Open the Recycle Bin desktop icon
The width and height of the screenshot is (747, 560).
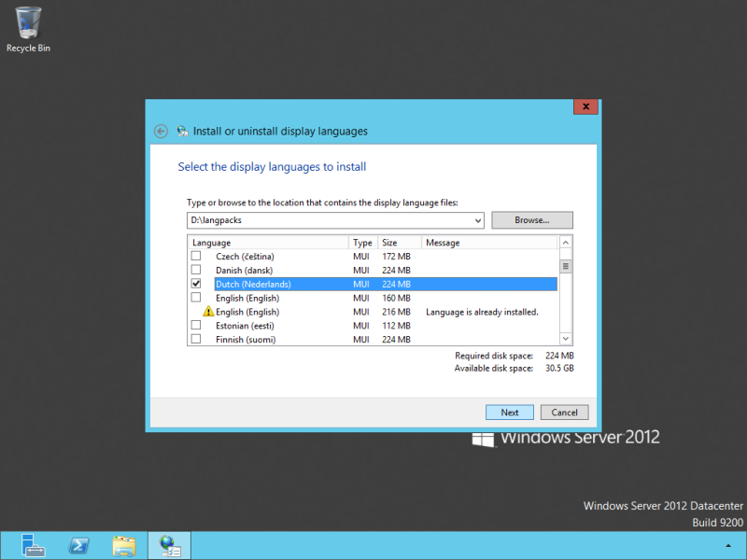point(28,29)
